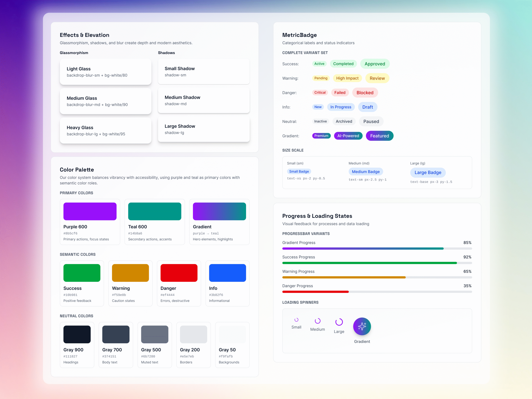Click the Medium loading spinner

coord(318,321)
